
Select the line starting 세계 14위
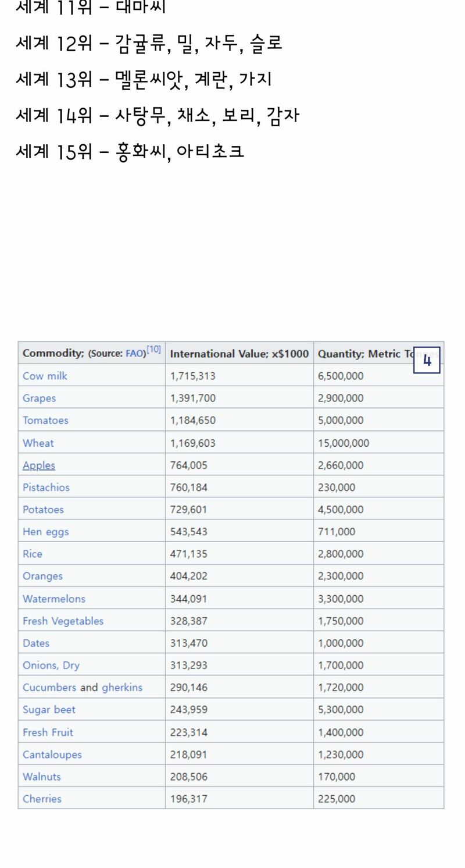158,115
